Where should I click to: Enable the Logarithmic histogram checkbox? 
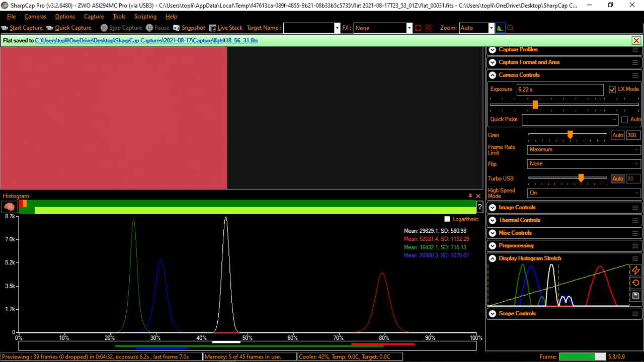447,219
